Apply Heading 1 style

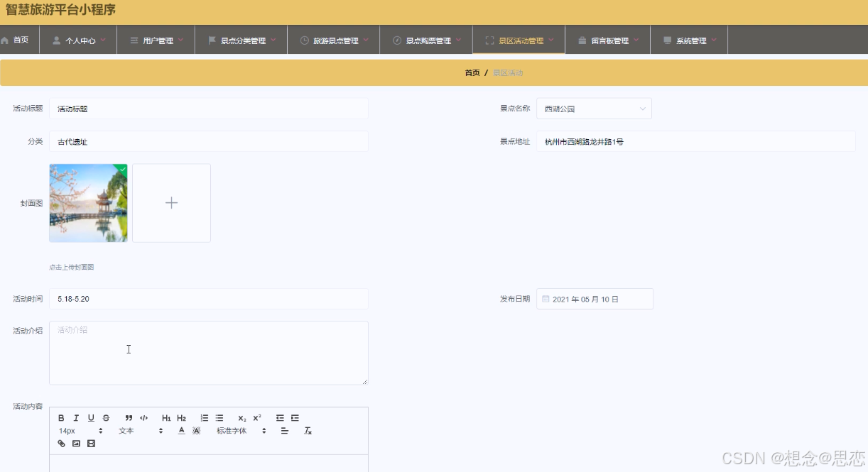click(x=166, y=418)
